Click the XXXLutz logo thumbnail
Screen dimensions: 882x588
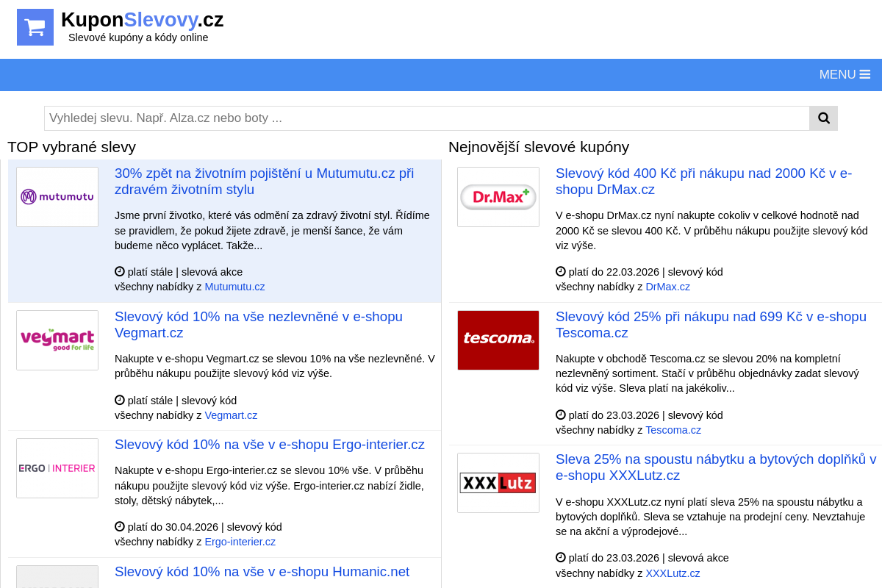(x=498, y=483)
